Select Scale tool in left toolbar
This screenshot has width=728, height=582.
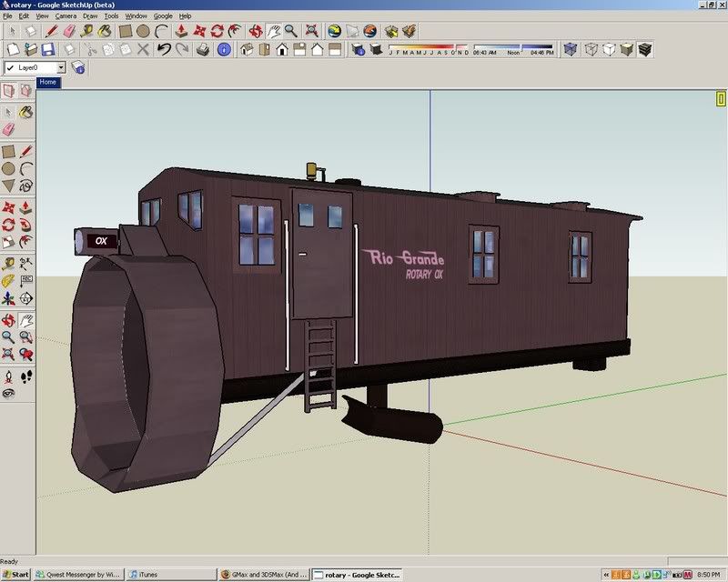coord(8,242)
